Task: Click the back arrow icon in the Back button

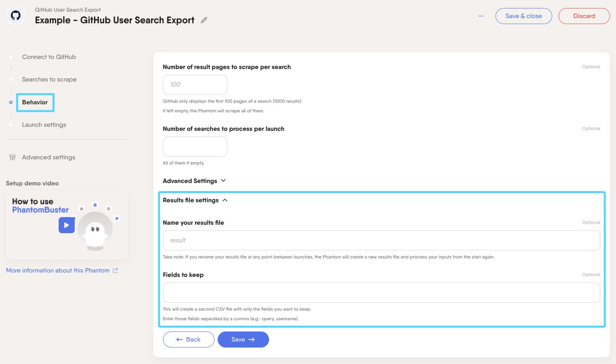Action: pyautogui.click(x=179, y=340)
